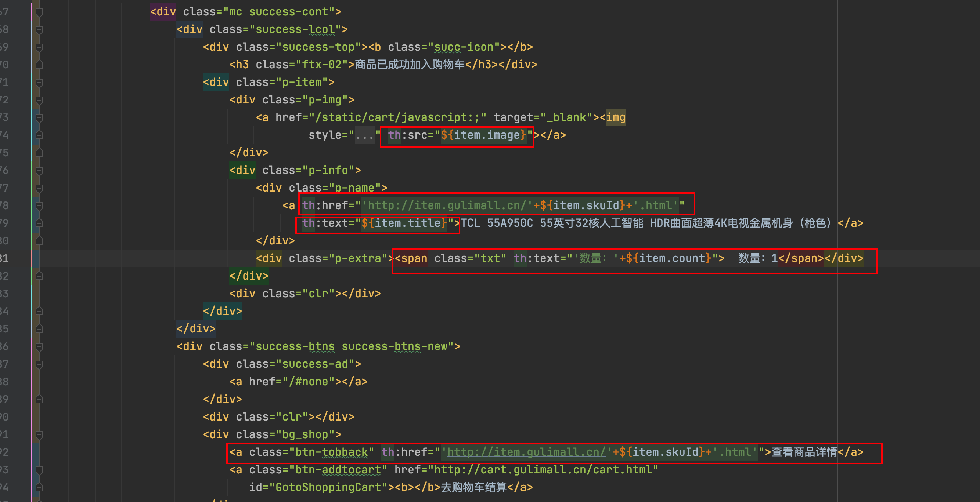Place cursor in ${item.image} expression
Image resolution: width=980 pixels, height=502 pixels.
pyautogui.click(x=484, y=135)
